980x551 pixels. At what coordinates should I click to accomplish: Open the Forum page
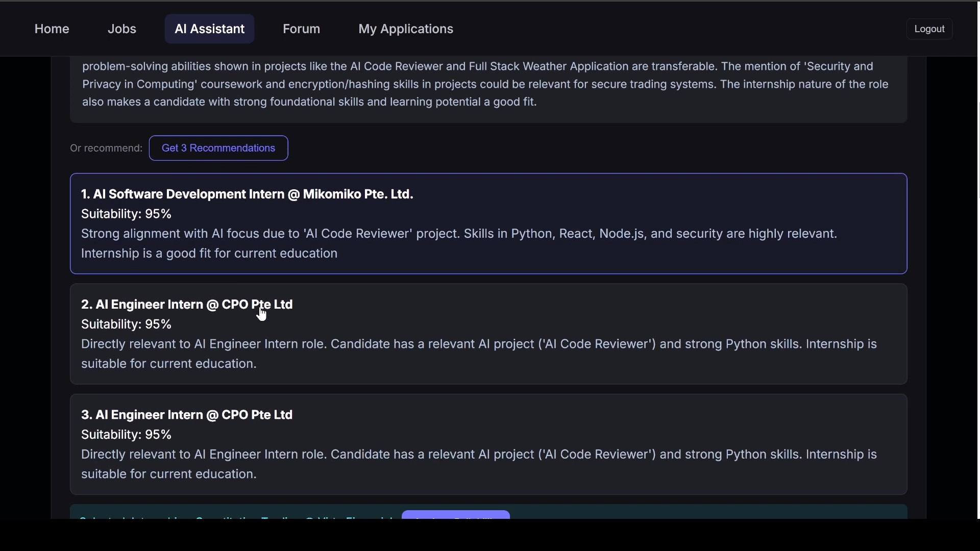pos(301,29)
